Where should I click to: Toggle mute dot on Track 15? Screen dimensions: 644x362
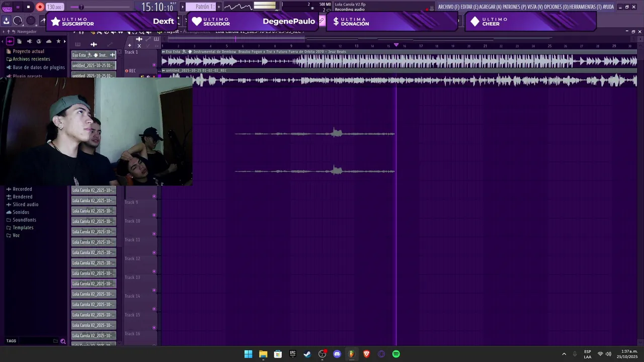point(154,328)
